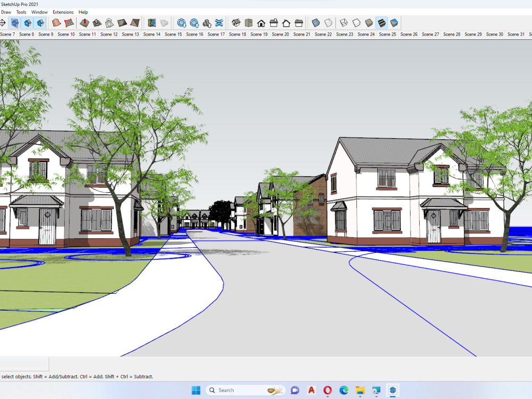
Task: Switch to Scene 8 tab
Action: [27, 34]
